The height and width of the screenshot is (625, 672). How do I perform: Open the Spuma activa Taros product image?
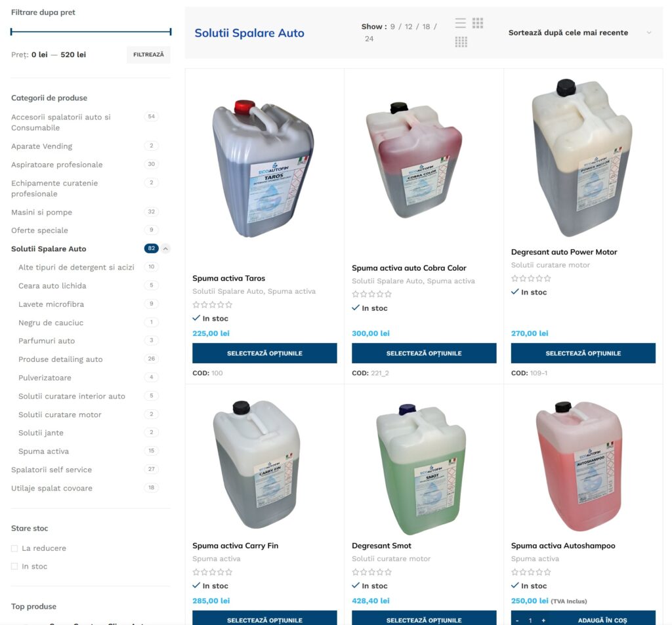pos(264,169)
